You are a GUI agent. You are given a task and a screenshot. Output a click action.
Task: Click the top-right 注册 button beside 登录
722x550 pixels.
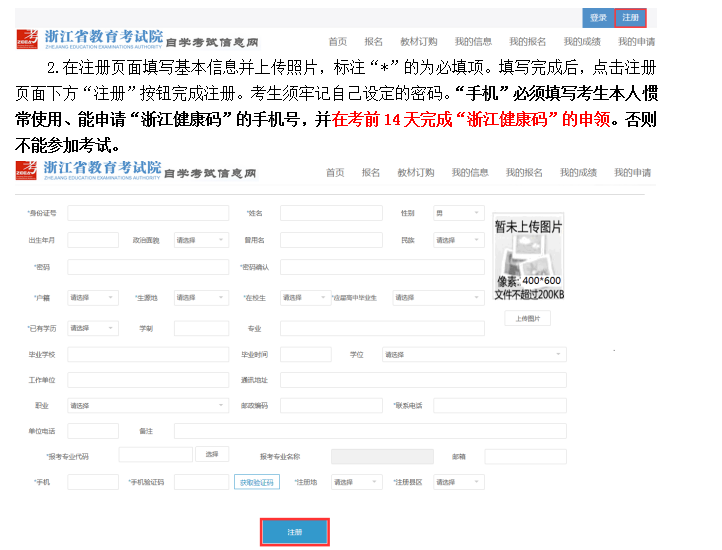(630, 18)
